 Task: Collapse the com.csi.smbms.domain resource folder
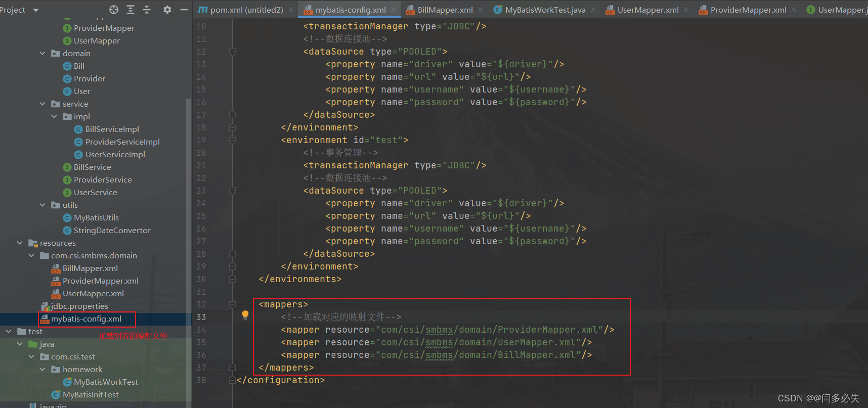pos(31,255)
